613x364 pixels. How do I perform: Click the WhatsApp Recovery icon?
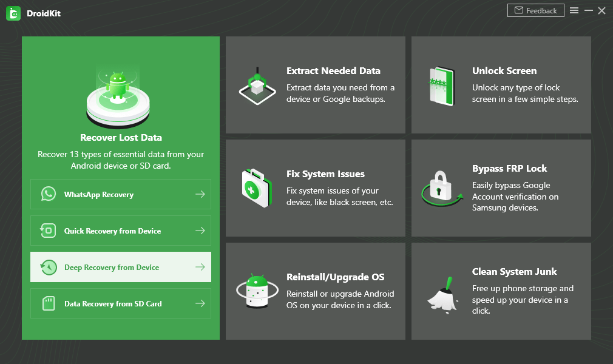click(49, 194)
